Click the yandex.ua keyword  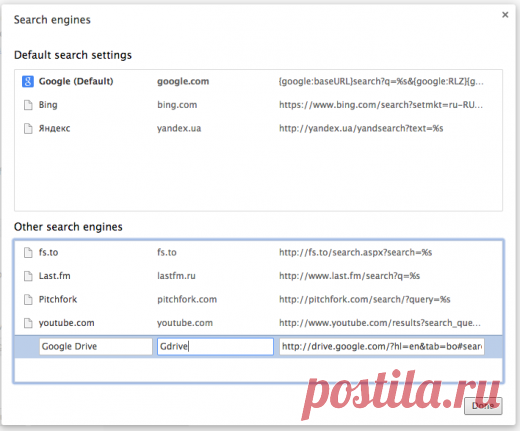pos(179,128)
